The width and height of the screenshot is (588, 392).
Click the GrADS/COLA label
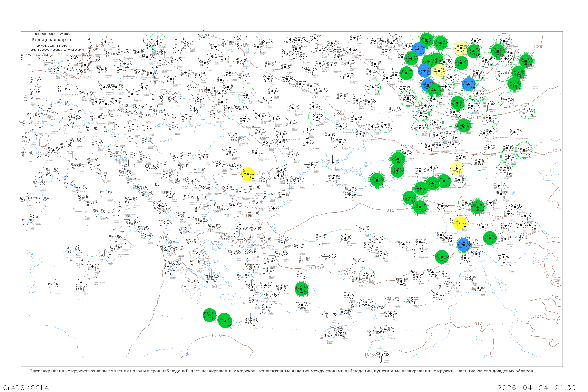coord(26,387)
